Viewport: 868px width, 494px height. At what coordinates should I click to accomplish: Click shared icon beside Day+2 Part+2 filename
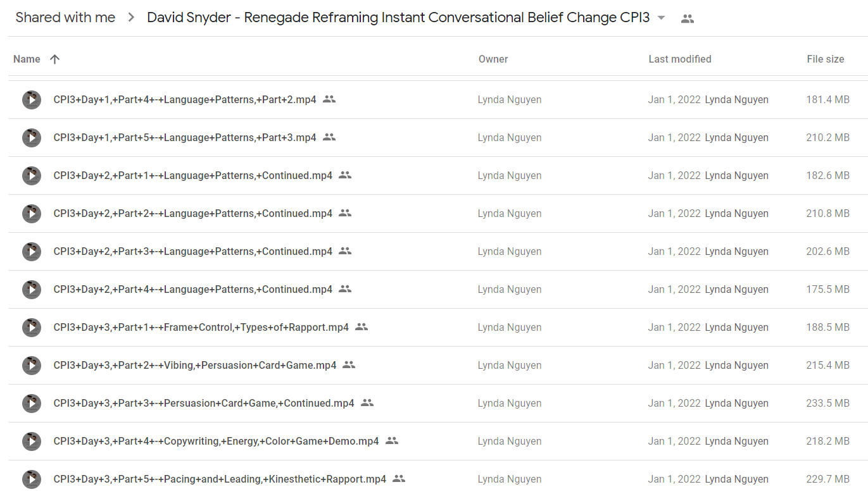tap(345, 213)
